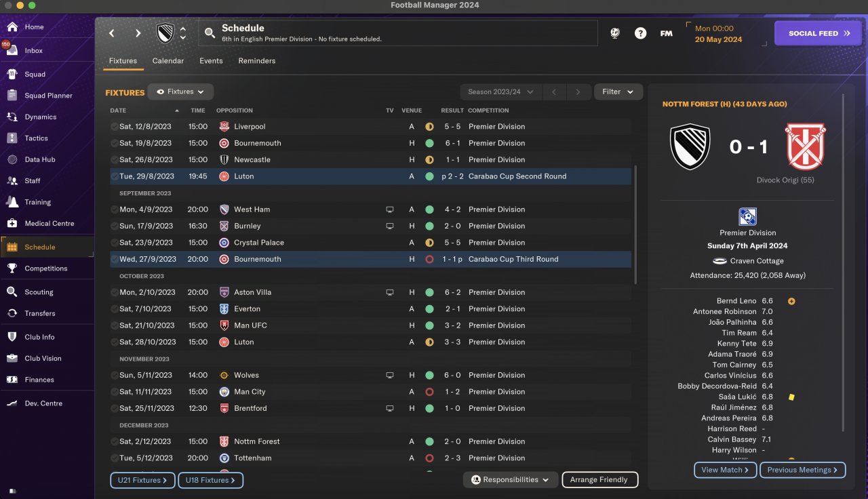Image resolution: width=868 pixels, height=499 pixels.
Task: Toggle selection circle for Tue 29/8 Luton fixture
Action: (x=114, y=176)
